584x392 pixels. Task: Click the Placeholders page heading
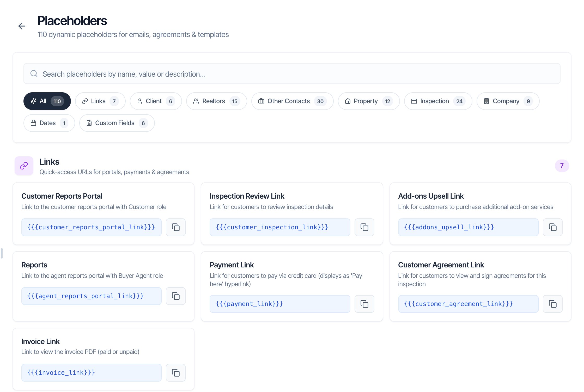tap(72, 21)
